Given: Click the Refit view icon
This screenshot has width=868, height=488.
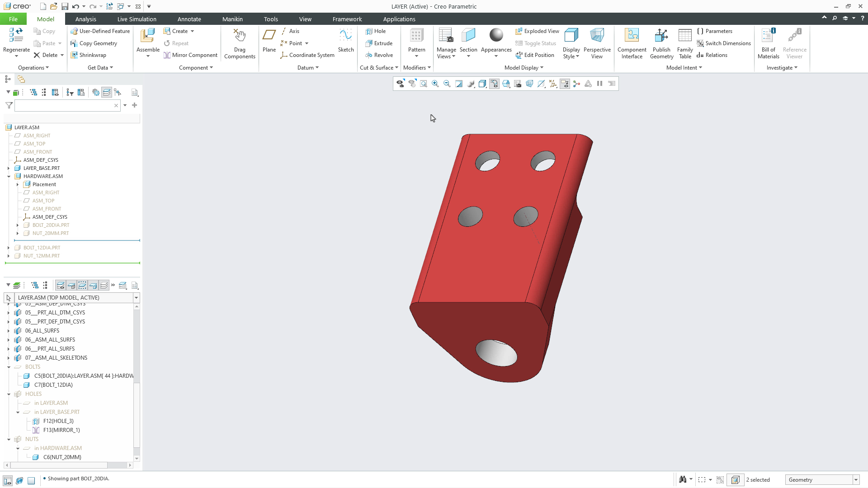Looking at the screenshot, I should click(423, 84).
